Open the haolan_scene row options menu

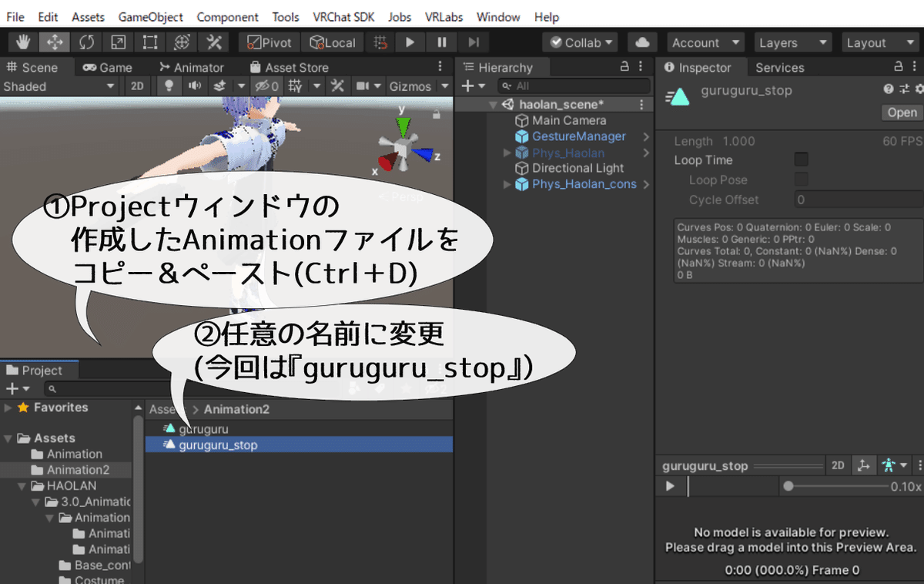(x=641, y=105)
